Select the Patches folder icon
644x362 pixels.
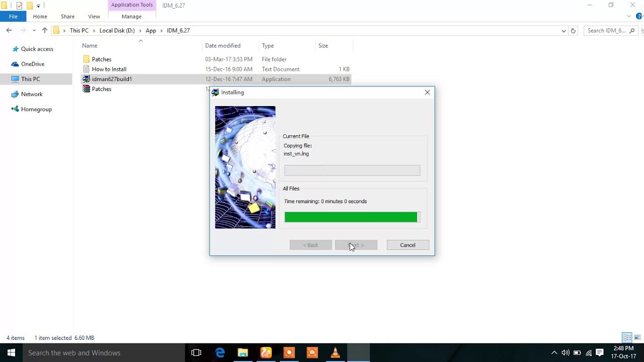point(87,59)
